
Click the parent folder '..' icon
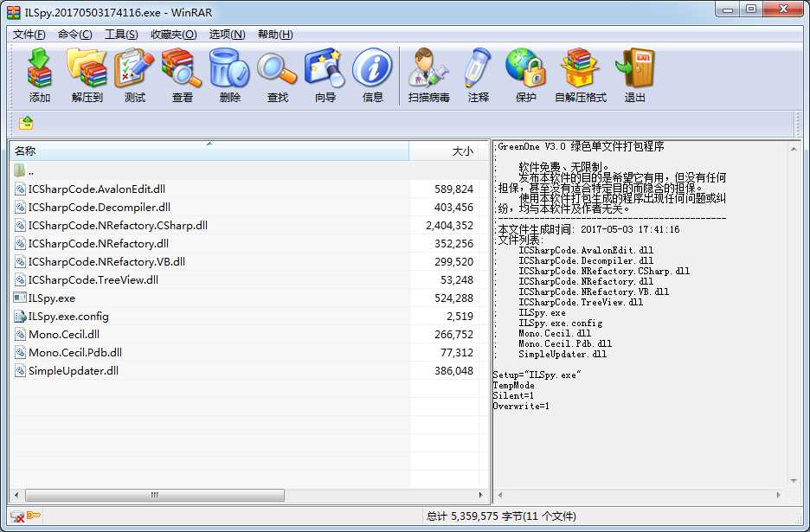click(20, 170)
